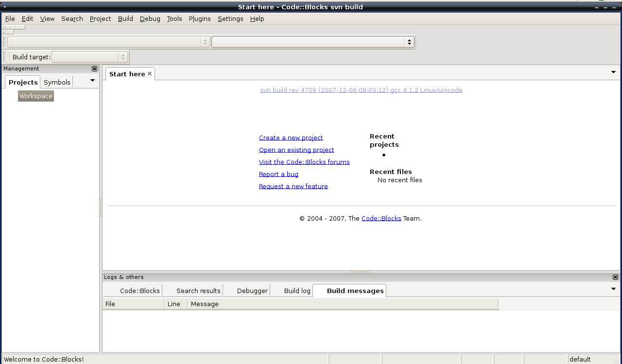Open the Help menu
Viewport: 622px width, 364px height.
click(x=257, y=18)
